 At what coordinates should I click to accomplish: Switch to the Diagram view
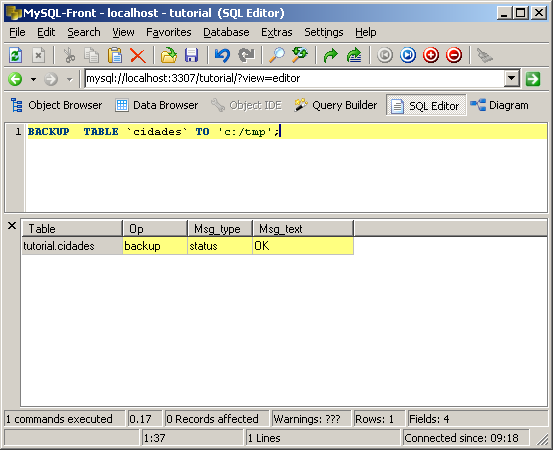(x=500, y=105)
